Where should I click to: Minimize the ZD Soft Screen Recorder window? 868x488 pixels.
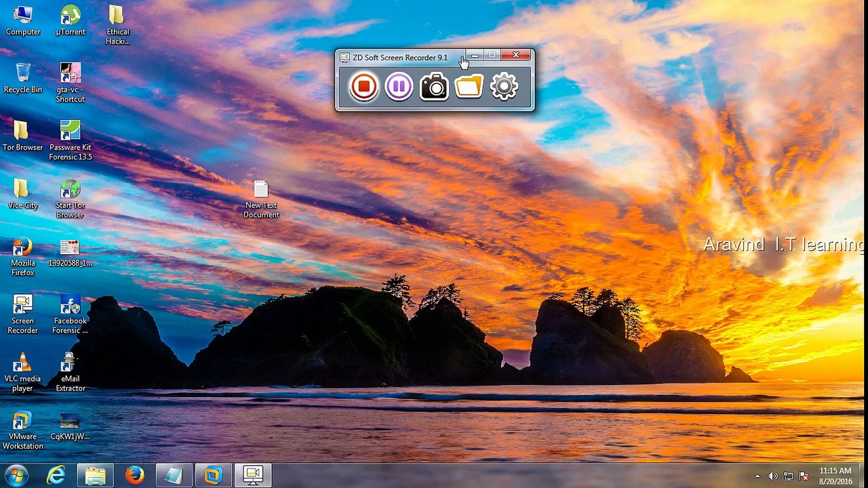click(x=475, y=55)
